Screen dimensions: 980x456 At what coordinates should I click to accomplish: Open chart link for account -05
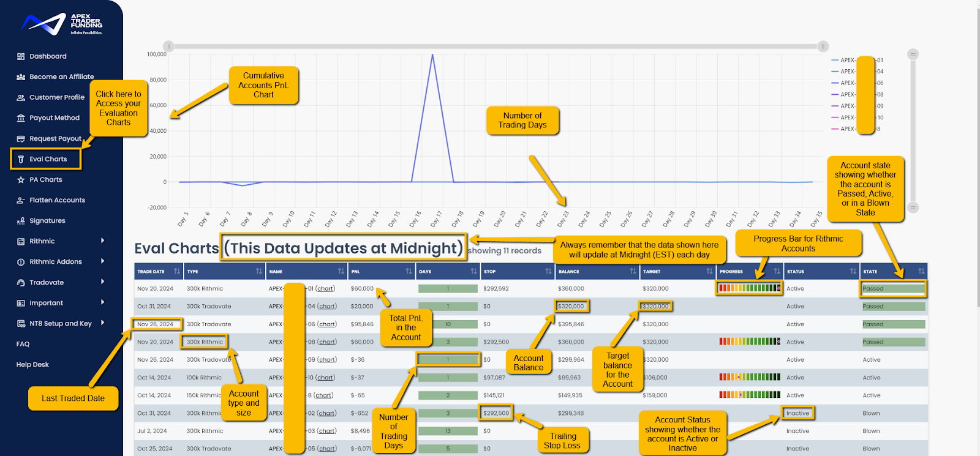[327, 449]
